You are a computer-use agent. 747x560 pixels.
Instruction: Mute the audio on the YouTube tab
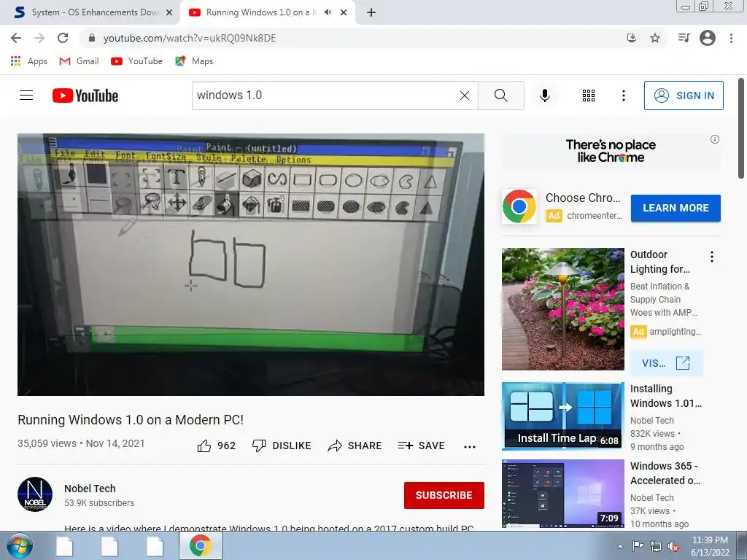coord(328,12)
